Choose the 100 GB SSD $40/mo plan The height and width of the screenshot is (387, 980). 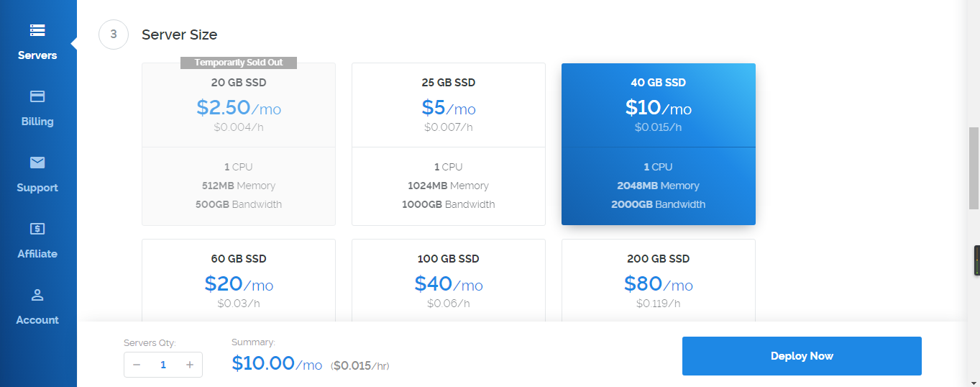click(449, 281)
